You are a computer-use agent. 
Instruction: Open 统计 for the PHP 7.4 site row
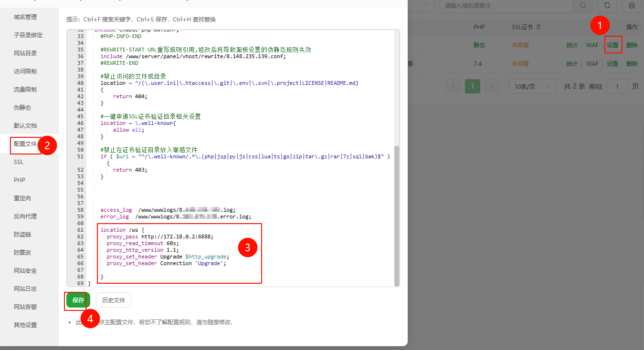[x=572, y=63]
